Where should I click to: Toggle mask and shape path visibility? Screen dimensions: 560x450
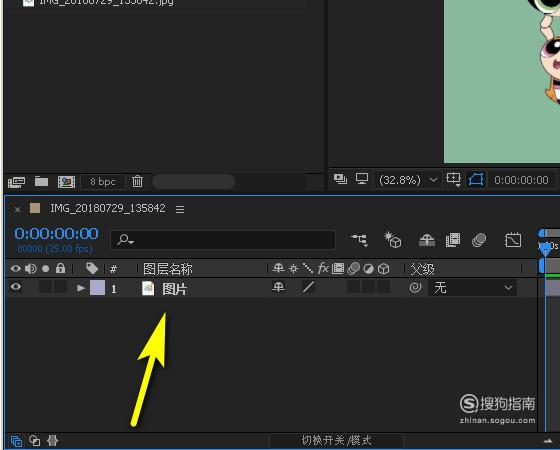pyautogui.click(x=476, y=179)
